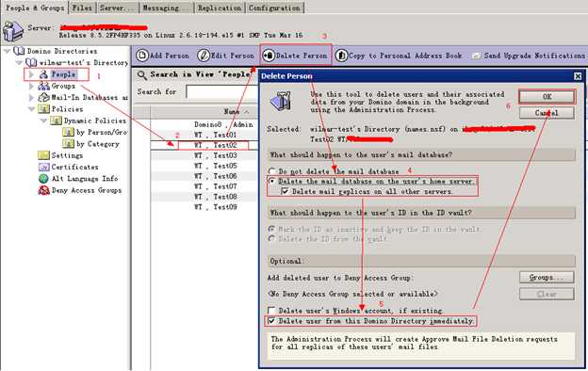Viewport: 588px width, 371px height.
Task: Click the by Category policy icon
Action: (68, 144)
